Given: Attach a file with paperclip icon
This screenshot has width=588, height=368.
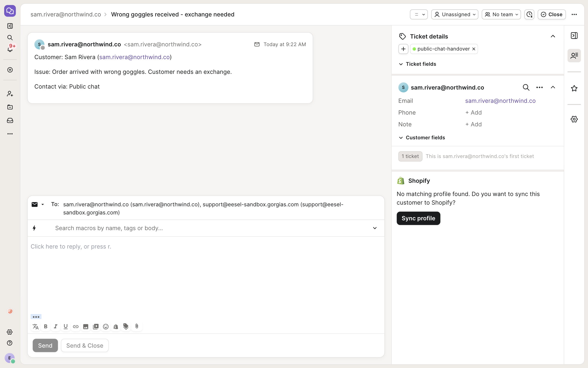Looking at the screenshot, I should click(137, 326).
